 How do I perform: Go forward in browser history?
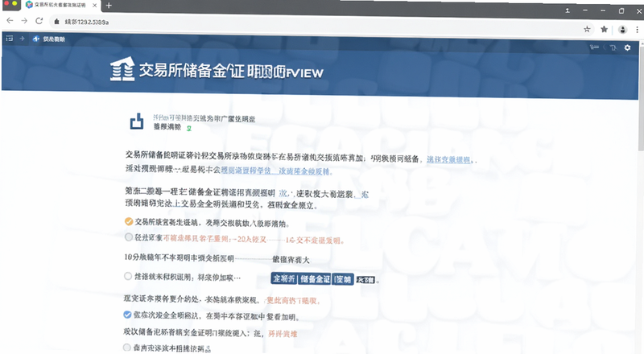point(24,21)
